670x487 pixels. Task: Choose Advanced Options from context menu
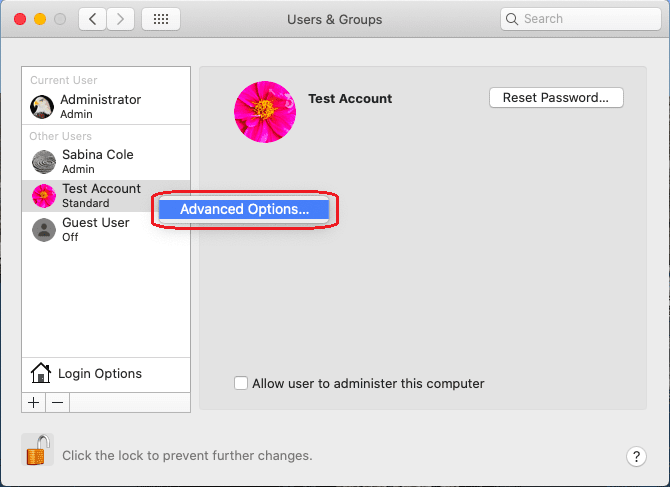(x=244, y=209)
